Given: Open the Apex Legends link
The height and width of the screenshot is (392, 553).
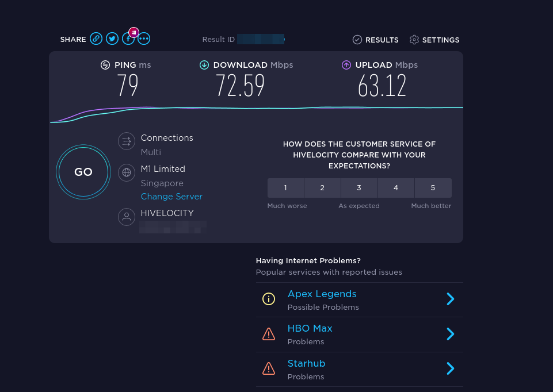Looking at the screenshot, I should point(322,294).
